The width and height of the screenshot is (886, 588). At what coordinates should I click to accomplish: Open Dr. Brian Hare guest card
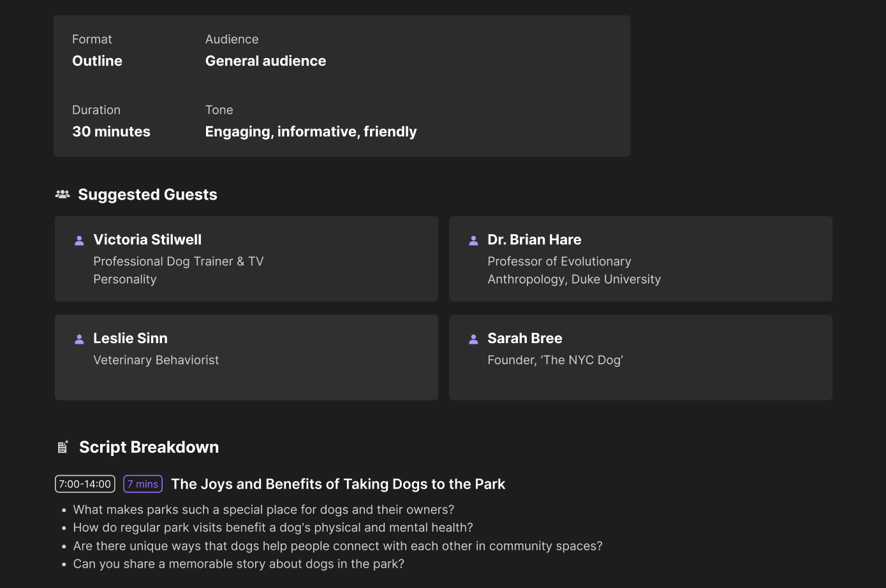click(x=640, y=259)
